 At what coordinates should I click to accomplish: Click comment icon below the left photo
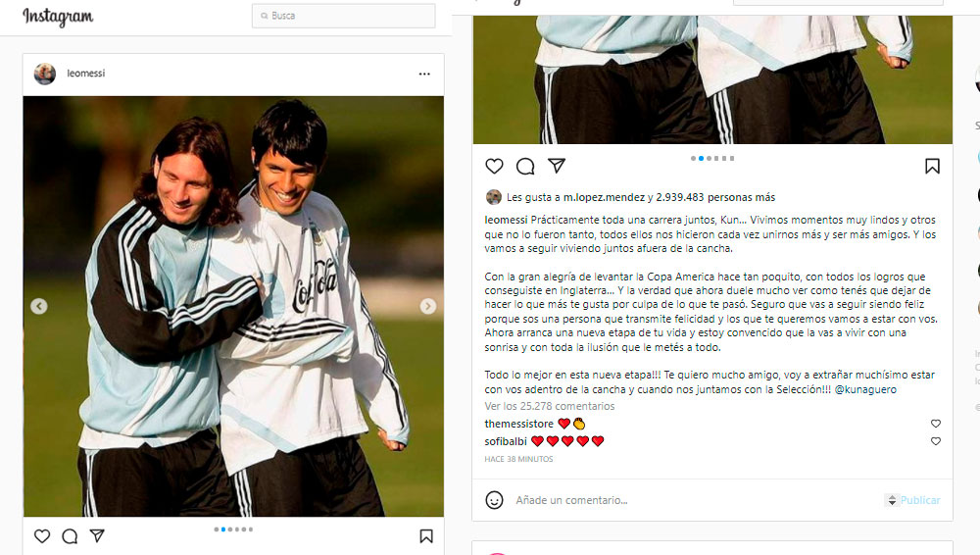70,536
